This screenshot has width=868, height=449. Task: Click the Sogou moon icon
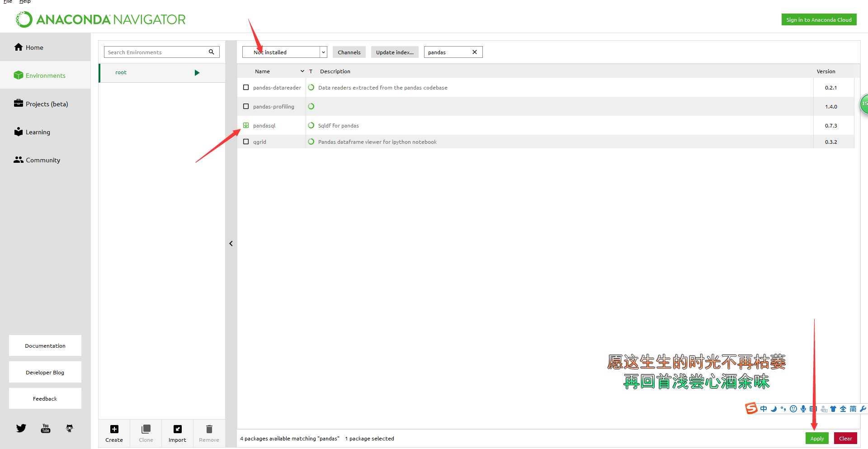774,409
